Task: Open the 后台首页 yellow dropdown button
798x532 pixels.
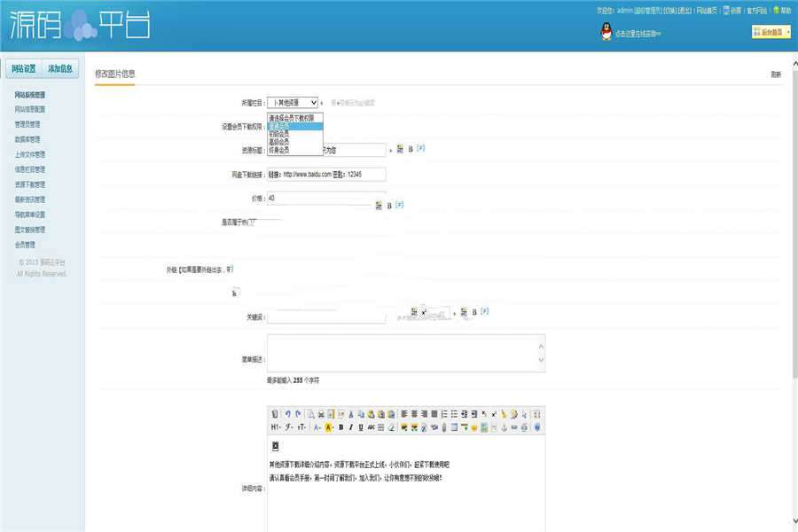Action: pos(771,32)
